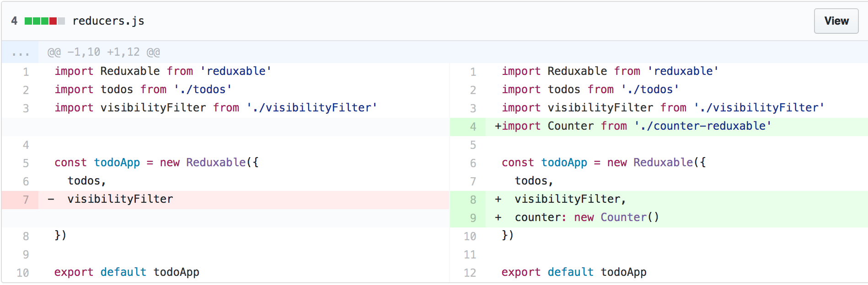Click the hunk header '@@ -1,10 +1,12 @@'

click(104, 53)
